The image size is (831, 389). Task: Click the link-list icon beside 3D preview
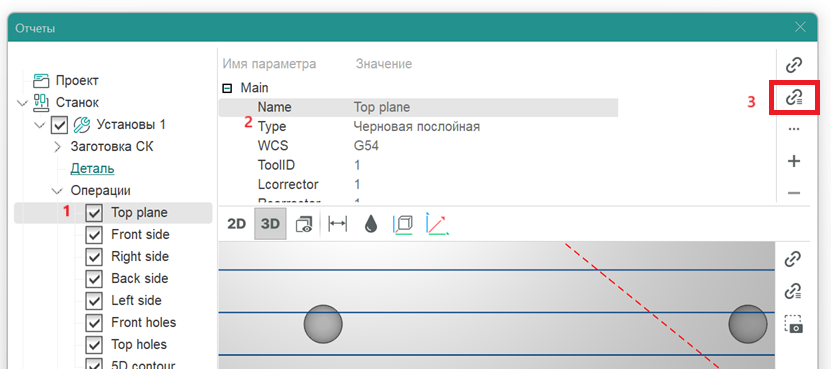[793, 291]
